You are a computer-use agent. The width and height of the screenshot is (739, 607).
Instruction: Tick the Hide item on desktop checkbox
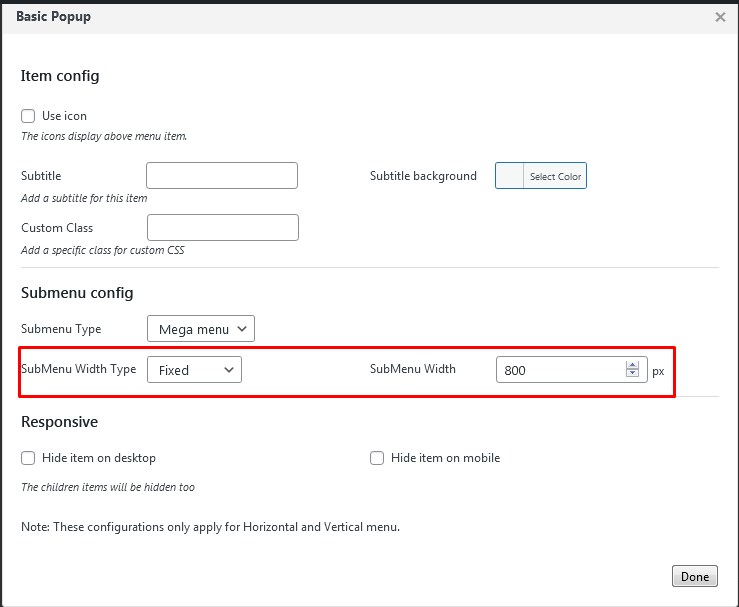[28, 458]
